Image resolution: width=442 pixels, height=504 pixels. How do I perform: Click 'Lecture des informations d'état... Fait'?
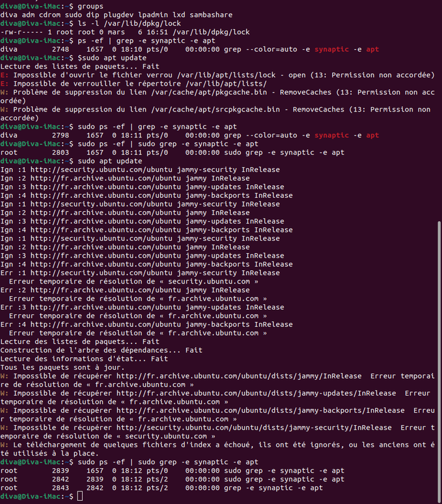click(x=84, y=358)
